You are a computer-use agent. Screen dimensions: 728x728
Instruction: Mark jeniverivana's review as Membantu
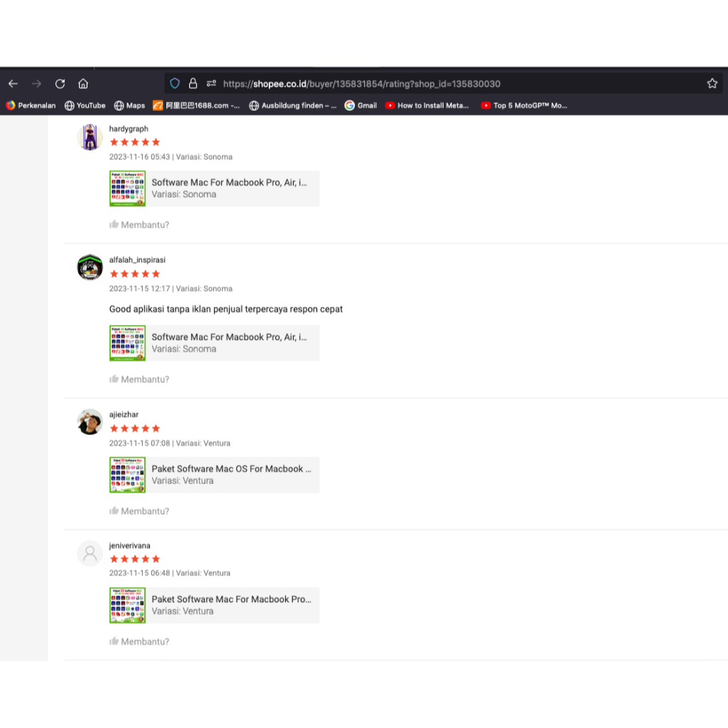pos(139,642)
